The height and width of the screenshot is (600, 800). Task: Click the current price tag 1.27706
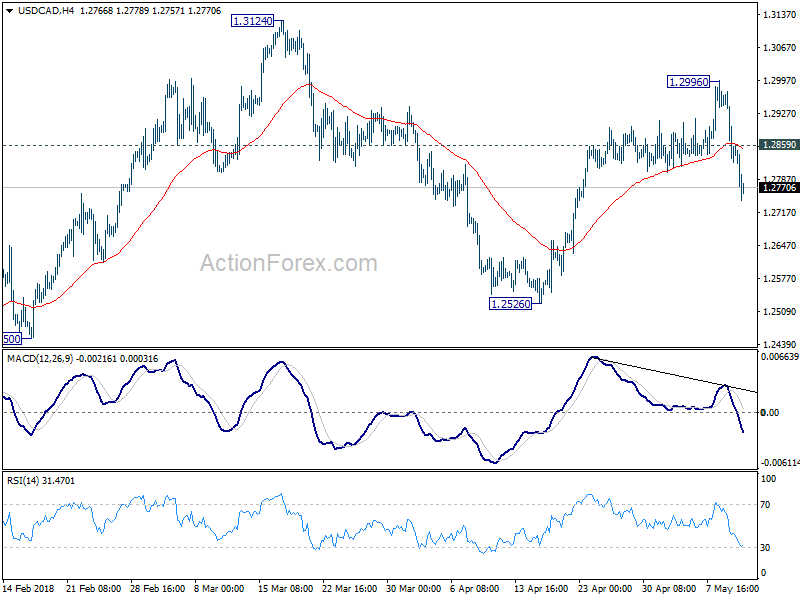[x=779, y=188]
